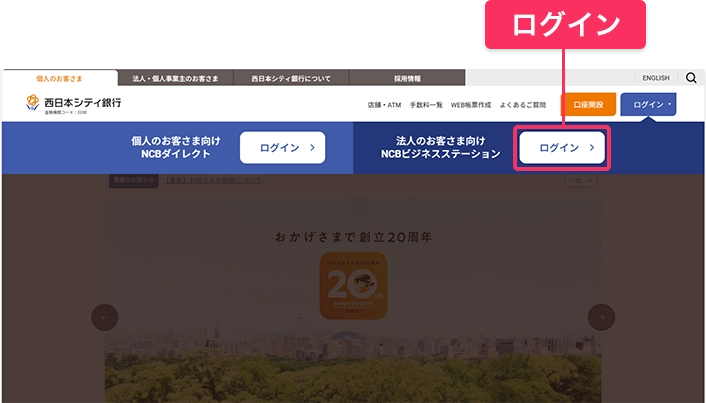Screen dimensions: 706x403
Task: Go to previous carousel slide arrow
Action: click(105, 317)
